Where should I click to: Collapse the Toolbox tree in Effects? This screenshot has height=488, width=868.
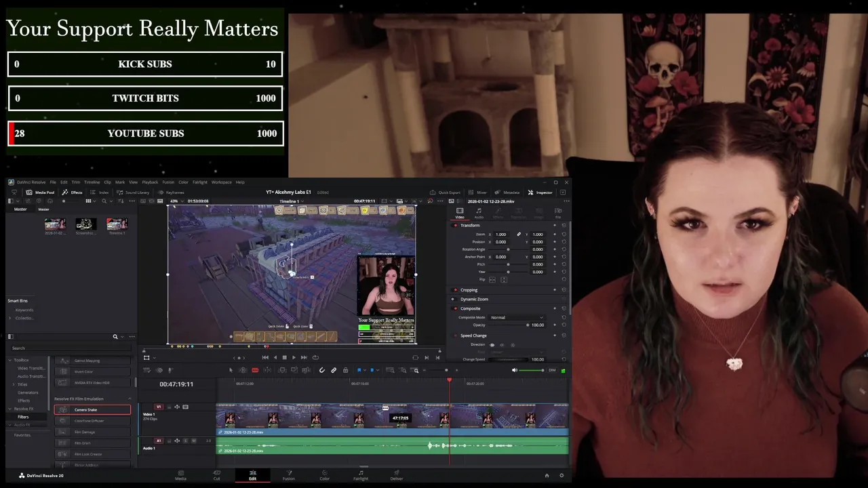(x=10, y=360)
